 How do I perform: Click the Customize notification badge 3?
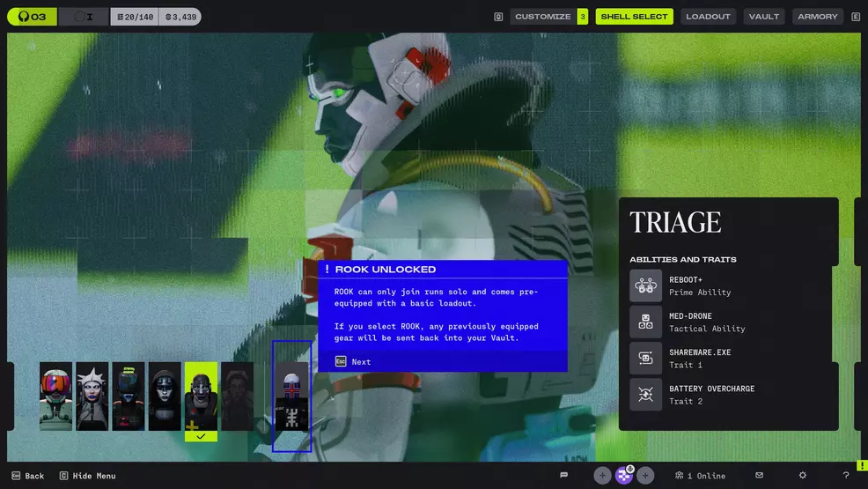tap(583, 17)
